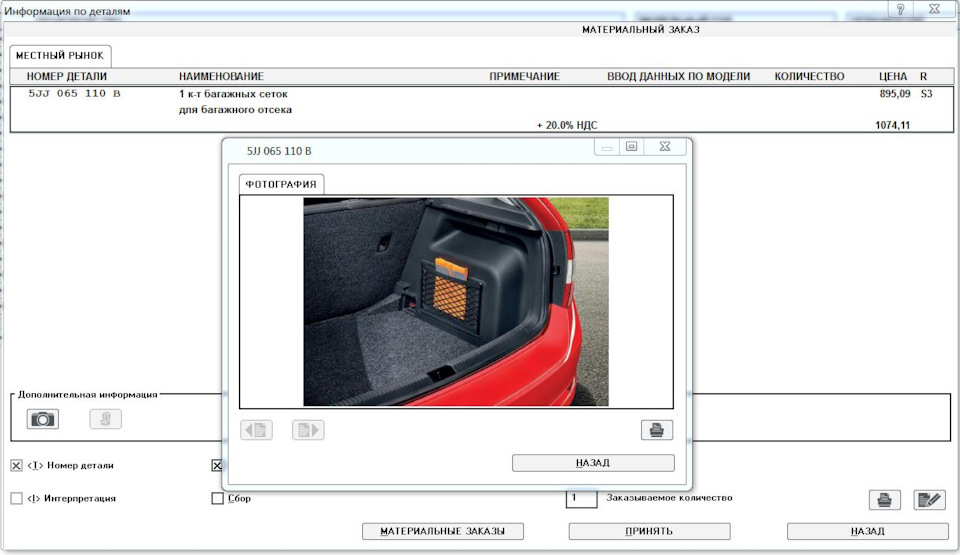960x555 pixels.
Task: Enable the Интерпретация checkbox
Action: pos(16,498)
